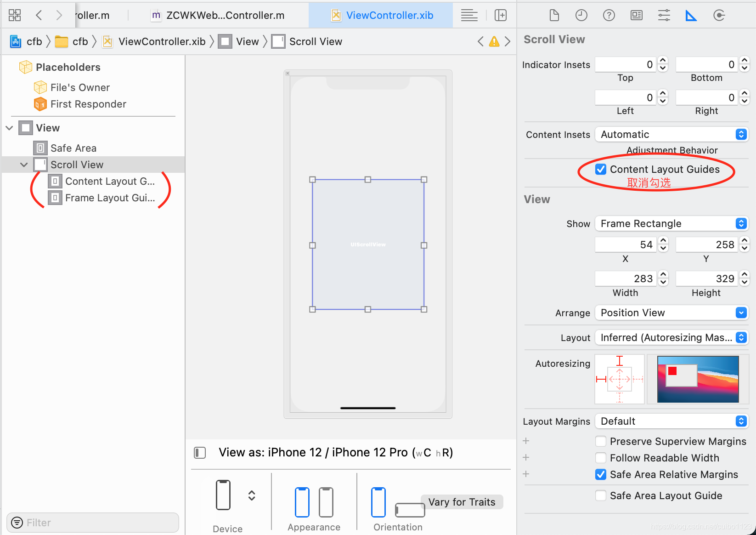The image size is (756, 535).
Task: Collapse the Scroll View tree node
Action: tap(24, 165)
